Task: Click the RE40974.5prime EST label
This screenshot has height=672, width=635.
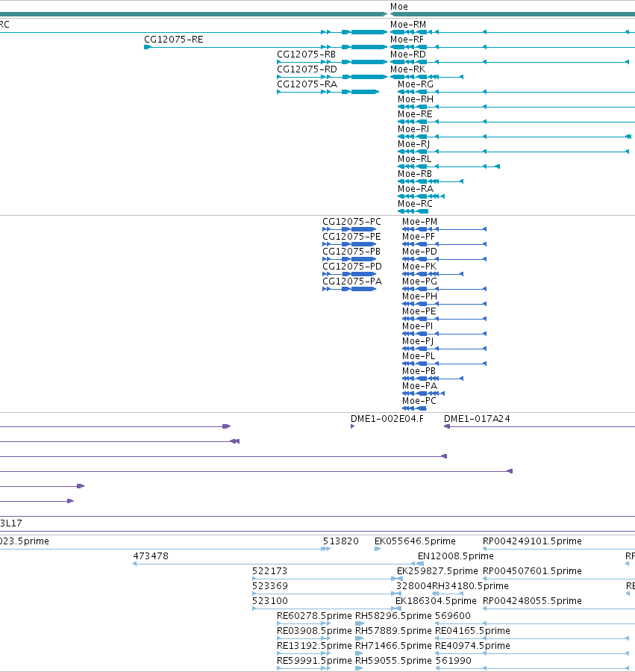Action: (x=473, y=646)
